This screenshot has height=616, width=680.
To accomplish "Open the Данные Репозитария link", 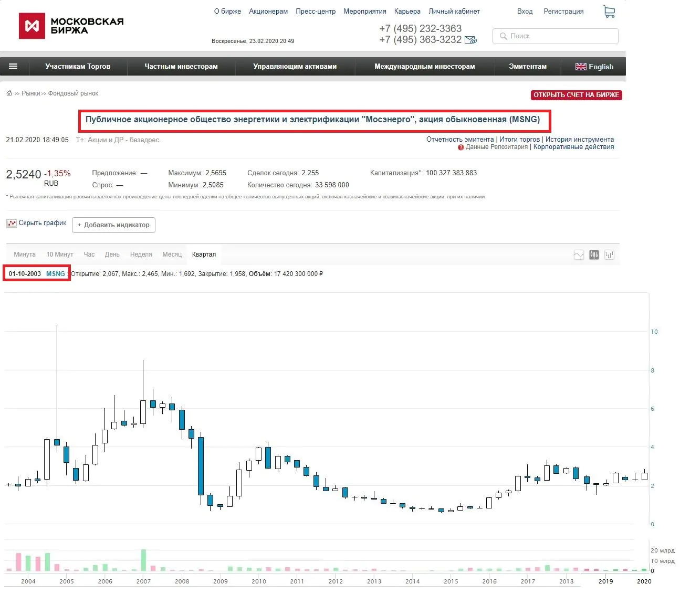I will [x=497, y=147].
